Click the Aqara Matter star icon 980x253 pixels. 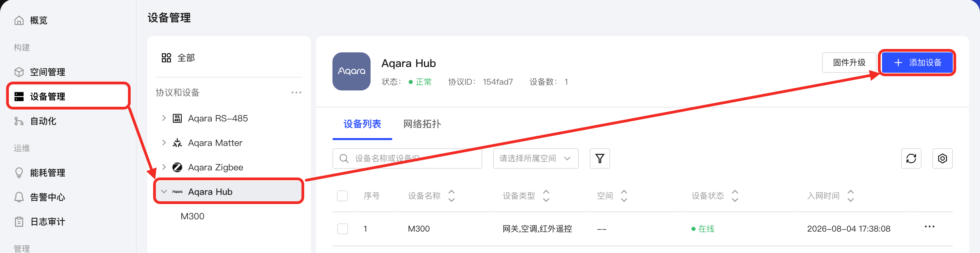[177, 143]
